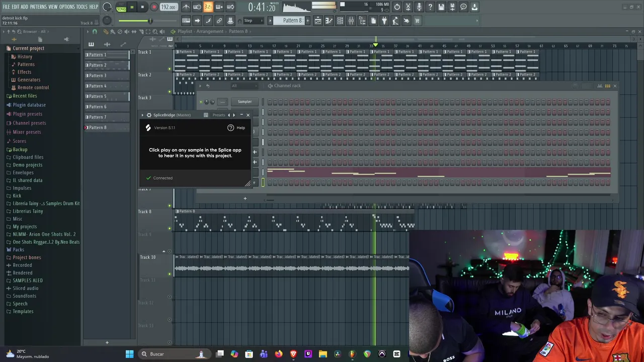
Task: Toggle the playlist magnet snap icon
Action: coord(95,32)
